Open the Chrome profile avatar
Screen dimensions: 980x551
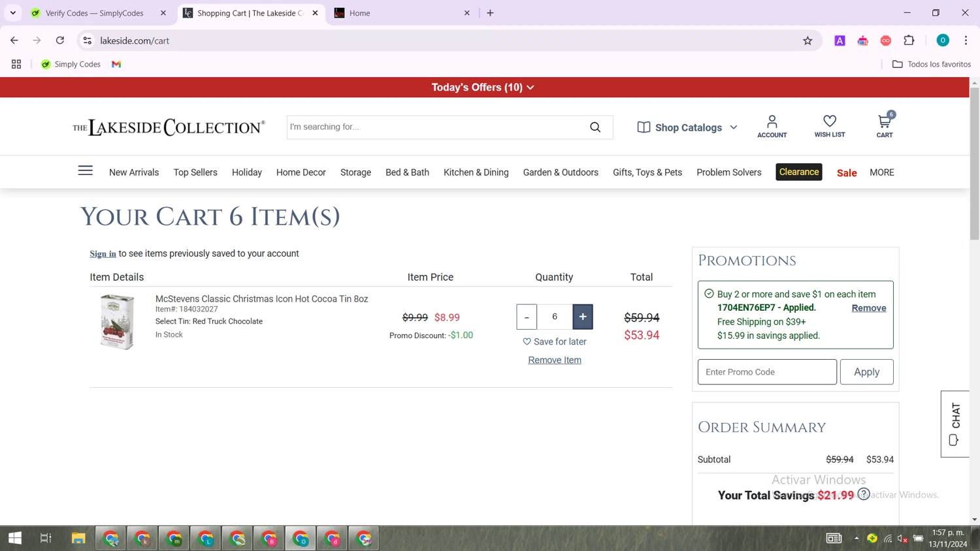coord(943,40)
